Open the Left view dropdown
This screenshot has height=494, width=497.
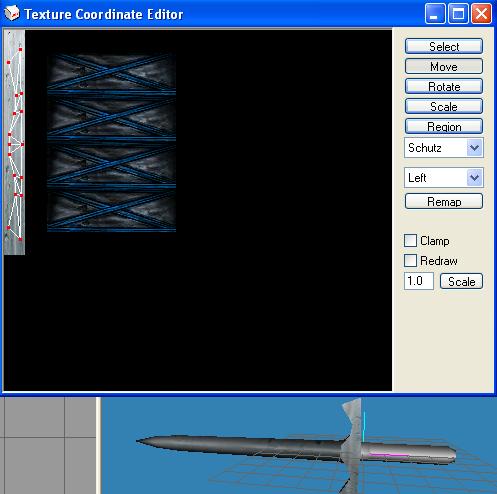(x=444, y=177)
